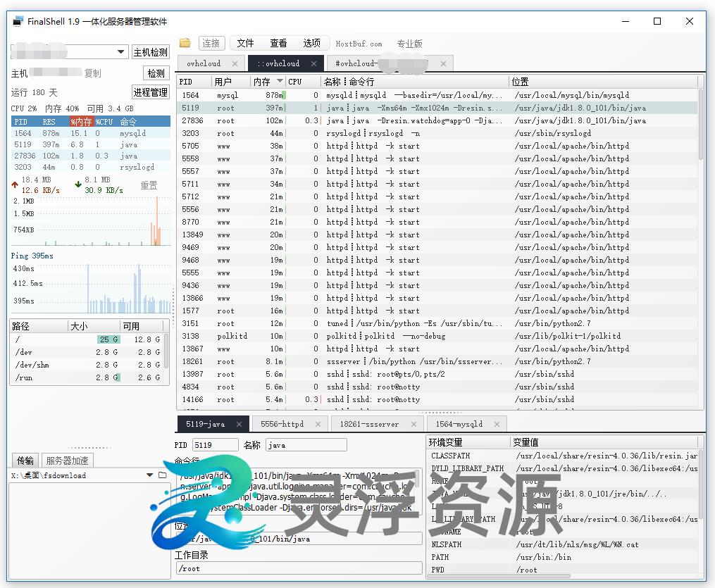Switch to the 服务器加速 tab

click(67, 461)
